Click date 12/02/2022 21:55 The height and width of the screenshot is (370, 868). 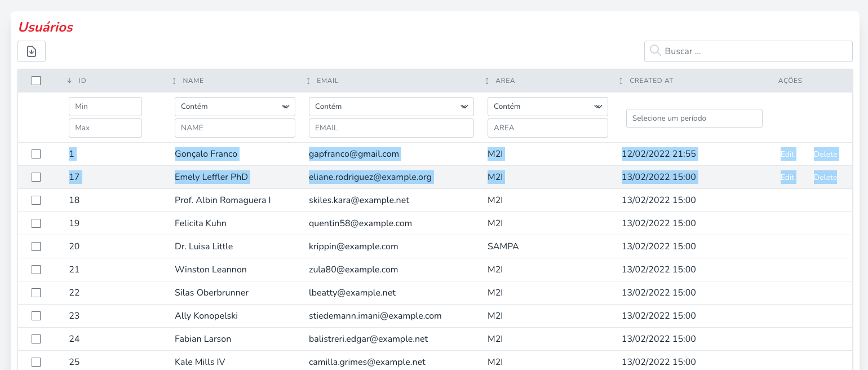(x=659, y=154)
